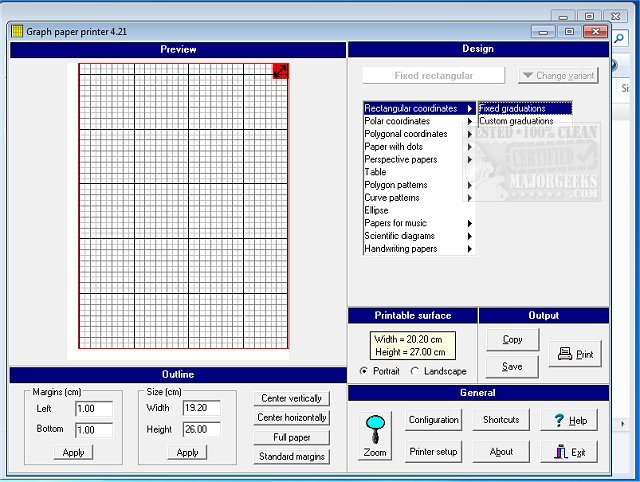This screenshot has height=482, width=640.
Task: Expand Handwriting papers submenu arrow
Action: pyautogui.click(x=470, y=249)
